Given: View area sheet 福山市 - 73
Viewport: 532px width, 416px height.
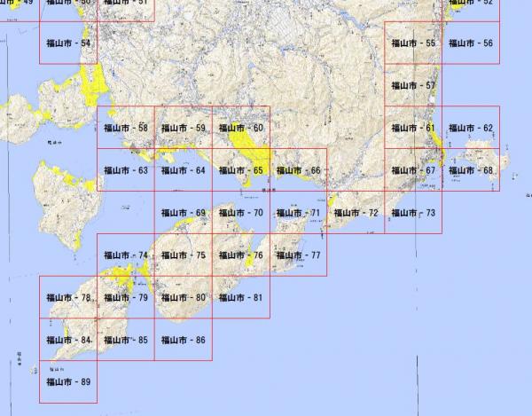Looking at the screenshot, I should (413, 213).
